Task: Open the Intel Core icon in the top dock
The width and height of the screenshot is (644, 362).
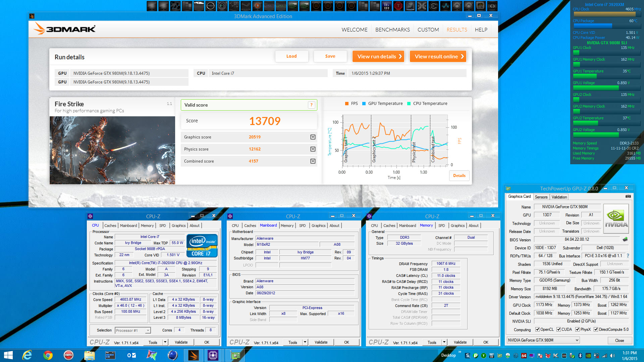Action: (410, 6)
